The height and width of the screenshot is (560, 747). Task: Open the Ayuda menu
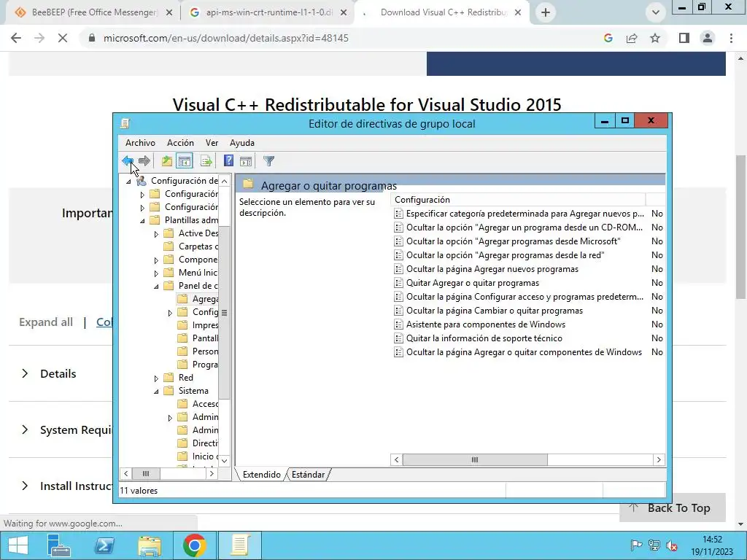click(242, 143)
